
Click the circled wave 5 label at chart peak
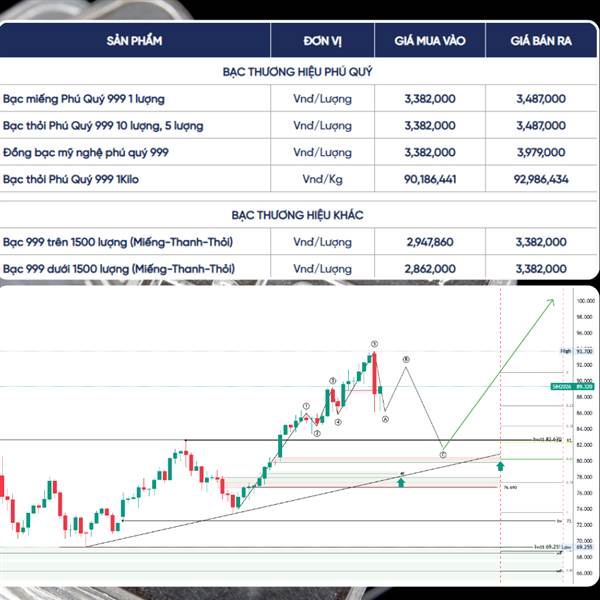tap(374, 344)
